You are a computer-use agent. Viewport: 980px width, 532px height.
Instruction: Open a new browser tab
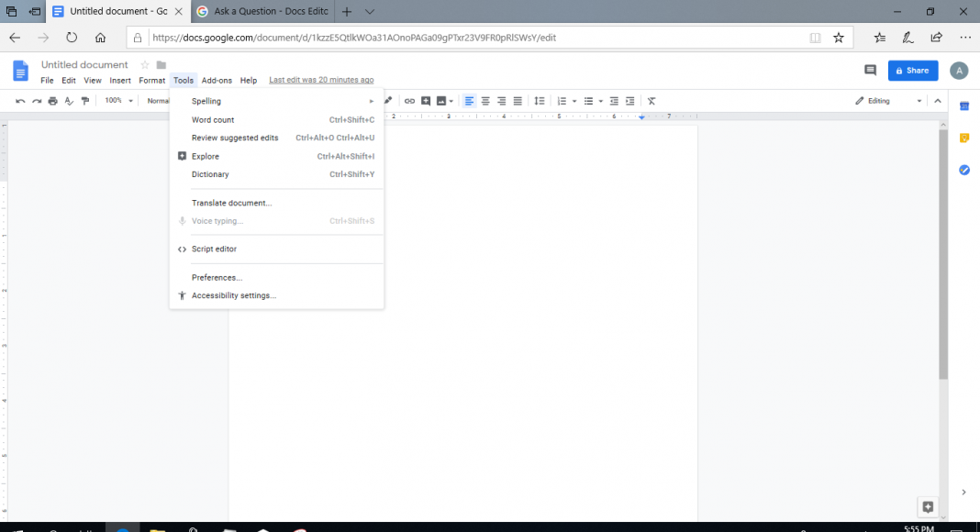[x=347, y=11]
